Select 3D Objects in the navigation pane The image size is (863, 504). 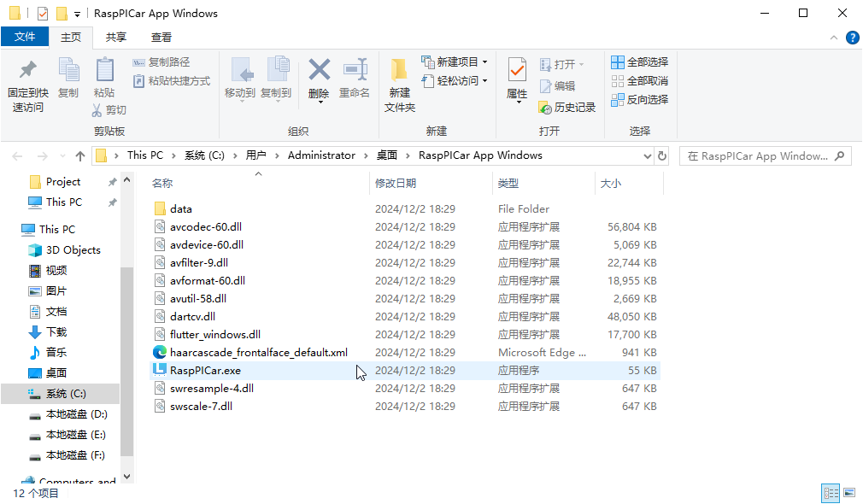coord(73,250)
